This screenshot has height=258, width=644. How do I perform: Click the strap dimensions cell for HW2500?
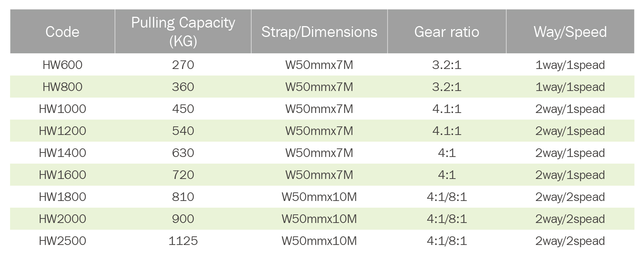[319, 241]
